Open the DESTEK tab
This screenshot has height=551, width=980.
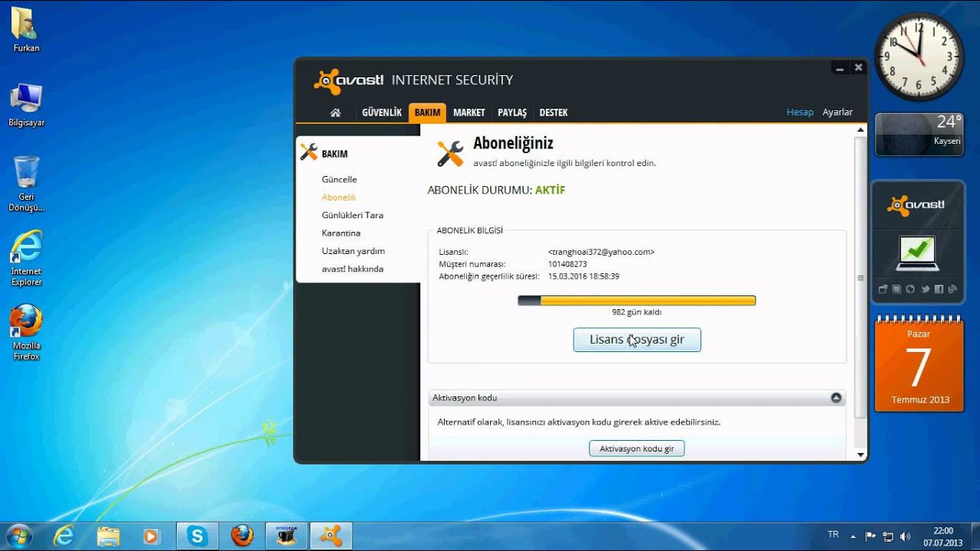point(554,112)
